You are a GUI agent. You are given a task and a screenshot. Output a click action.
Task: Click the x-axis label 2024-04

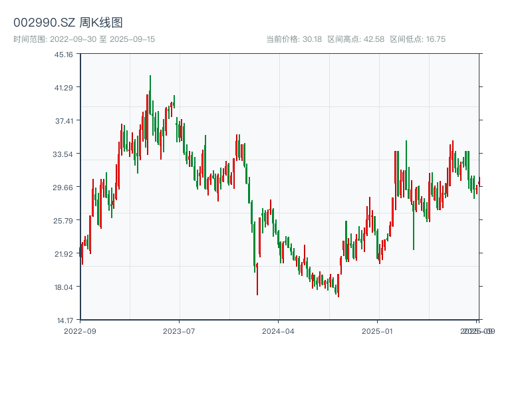[278, 331]
